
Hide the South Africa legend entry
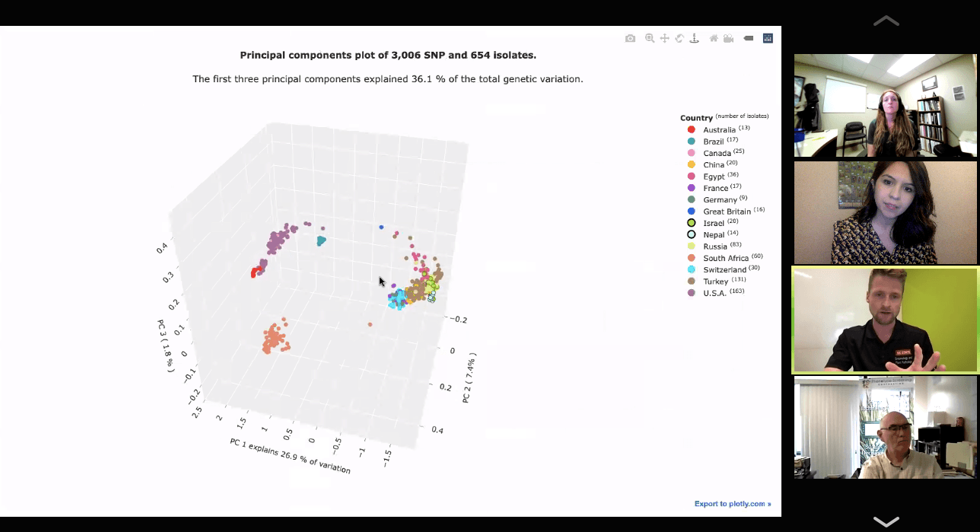pyautogui.click(x=724, y=258)
